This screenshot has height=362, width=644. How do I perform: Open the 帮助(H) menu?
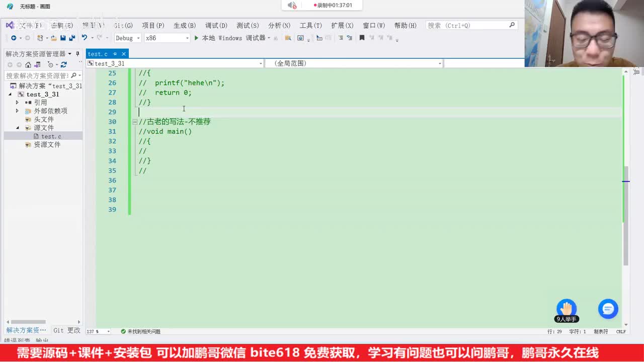(406, 25)
